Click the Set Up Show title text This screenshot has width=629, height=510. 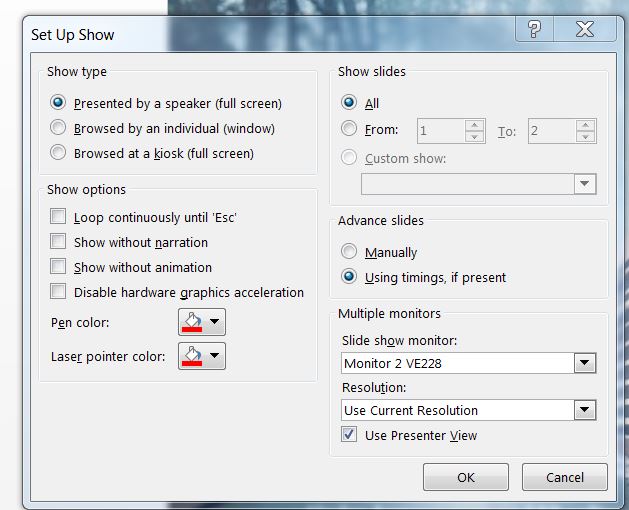point(73,35)
